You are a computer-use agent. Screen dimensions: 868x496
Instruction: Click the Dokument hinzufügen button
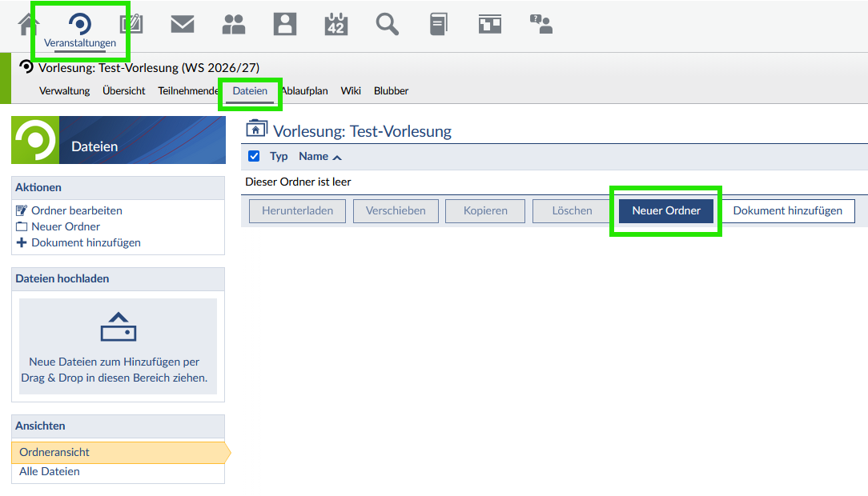787,211
